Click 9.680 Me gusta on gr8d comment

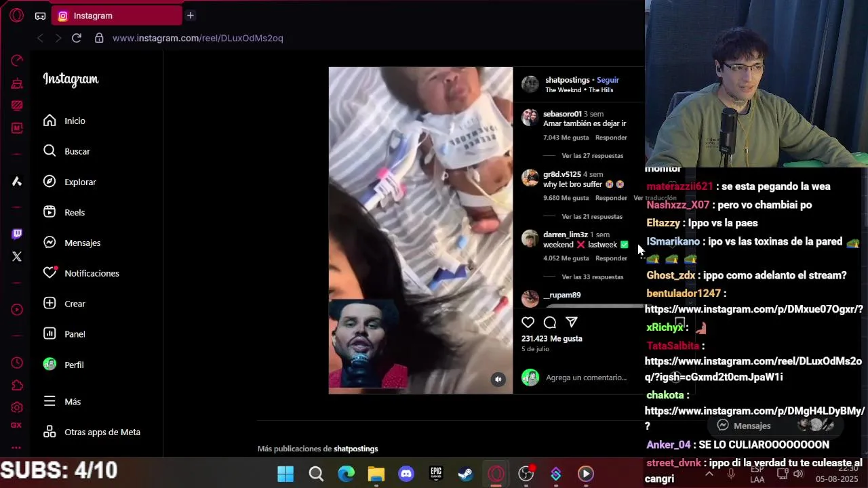pyautogui.click(x=566, y=198)
